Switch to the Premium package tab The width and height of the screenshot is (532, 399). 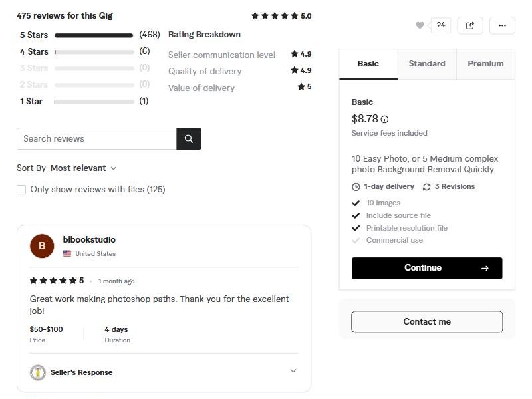485,64
